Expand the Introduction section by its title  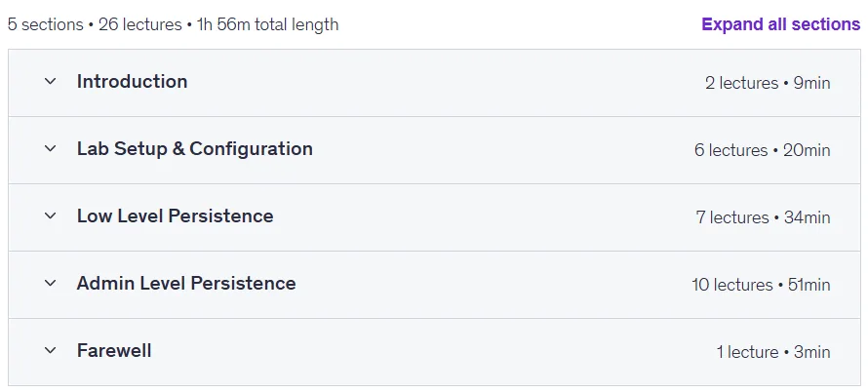pyautogui.click(x=133, y=81)
